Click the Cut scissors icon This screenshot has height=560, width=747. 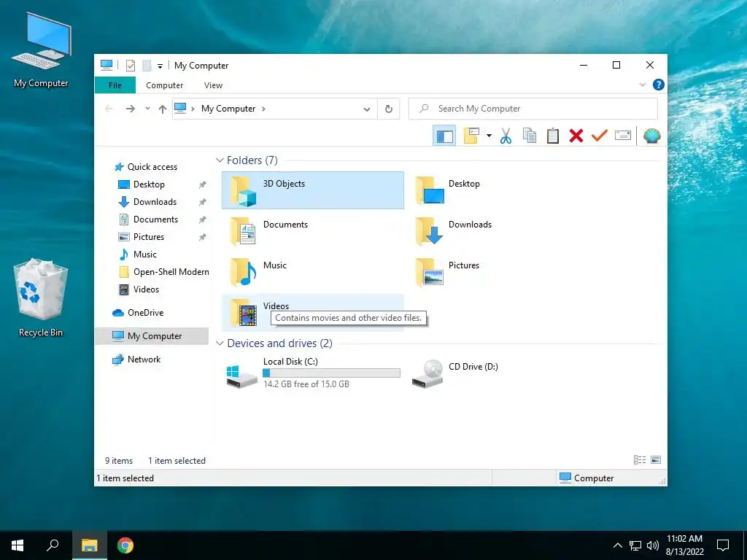point(506,136)
